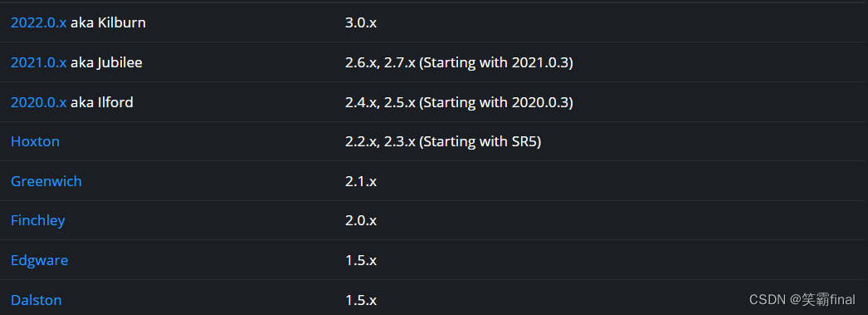Click the CSDN @笑霸final watermark
Image resolution: width=868 pixels, height=315 pixels.
tap(802, 300)
